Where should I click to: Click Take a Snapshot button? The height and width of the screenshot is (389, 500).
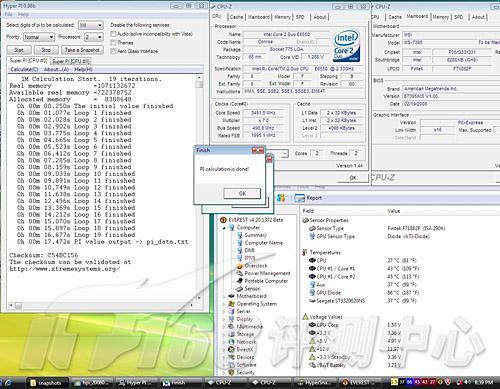pos(82,50)
